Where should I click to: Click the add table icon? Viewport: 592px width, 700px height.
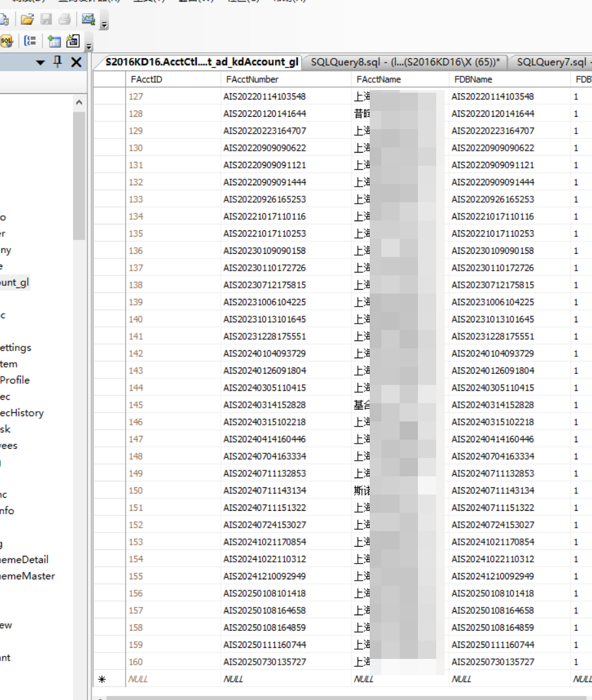point(54,41)
